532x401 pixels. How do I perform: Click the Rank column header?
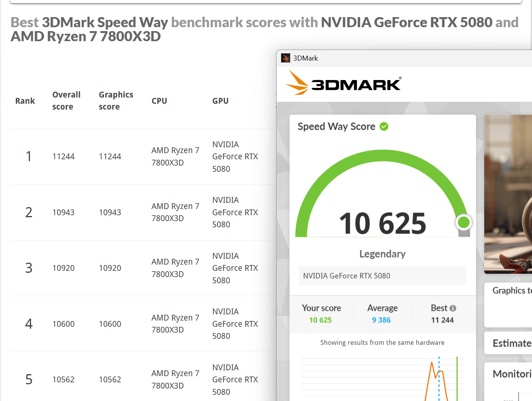[25, 101]
